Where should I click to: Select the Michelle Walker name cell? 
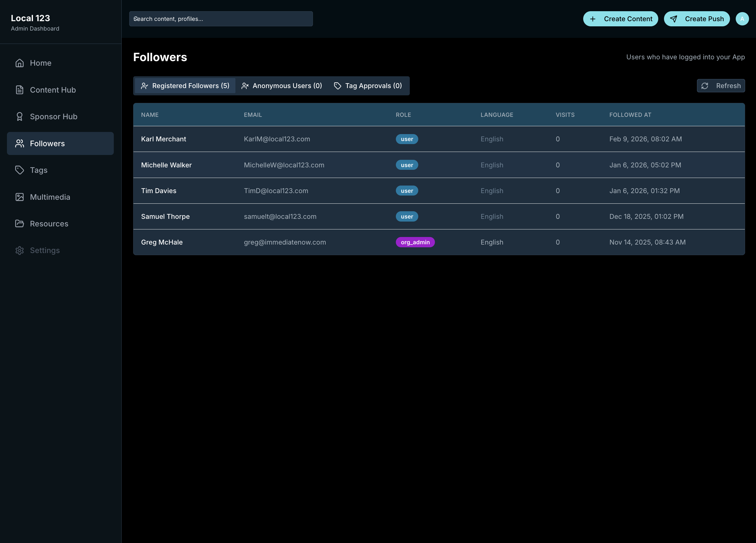pos(166,165)
